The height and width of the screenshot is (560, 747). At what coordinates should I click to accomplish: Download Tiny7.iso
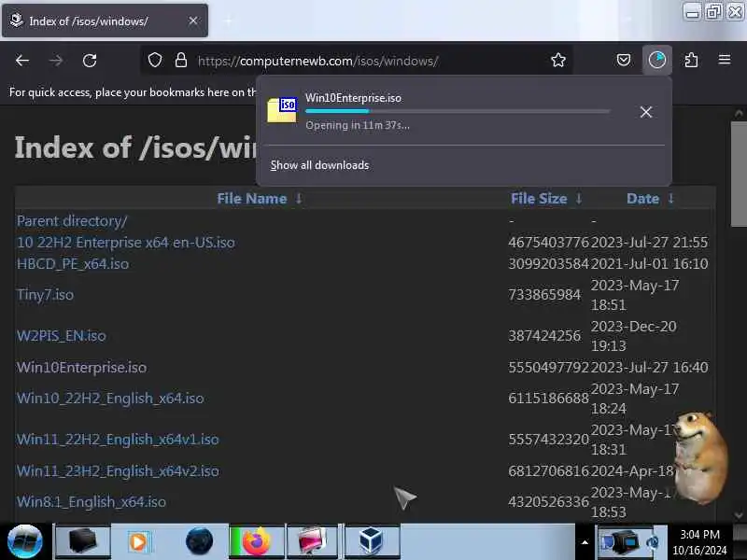coord(45,295)
